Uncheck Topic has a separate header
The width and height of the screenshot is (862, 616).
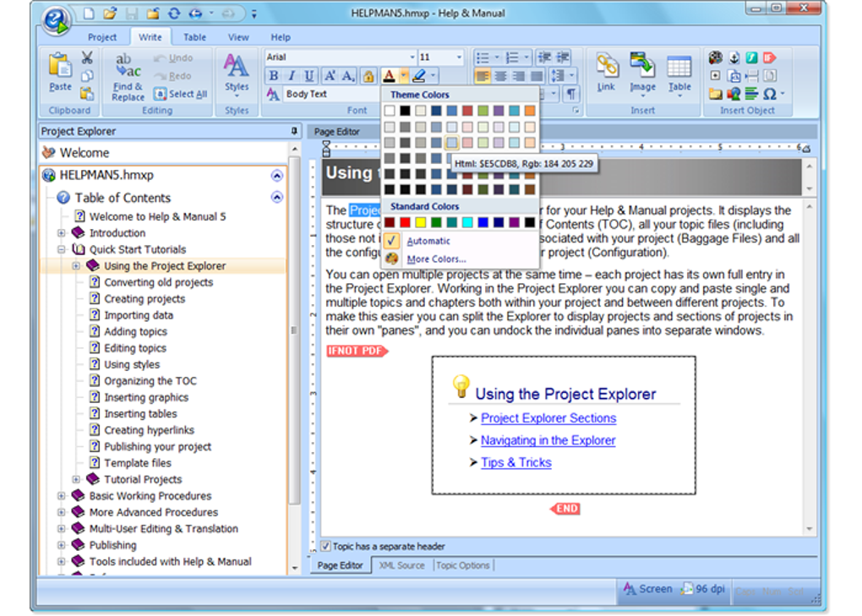pyautogui.click(x=326, y=546)
